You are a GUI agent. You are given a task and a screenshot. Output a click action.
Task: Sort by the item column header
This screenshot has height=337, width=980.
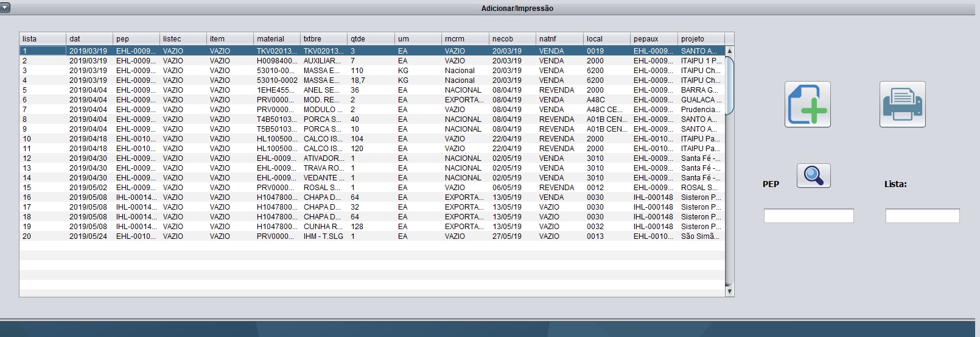(x=230, y=38)
